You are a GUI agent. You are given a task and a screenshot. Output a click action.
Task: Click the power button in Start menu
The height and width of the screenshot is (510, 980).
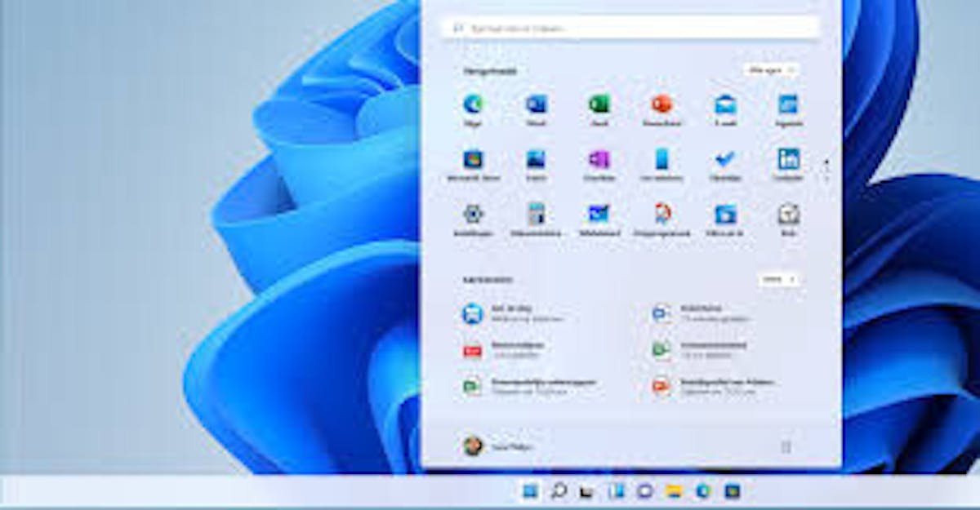pos(786,446)
